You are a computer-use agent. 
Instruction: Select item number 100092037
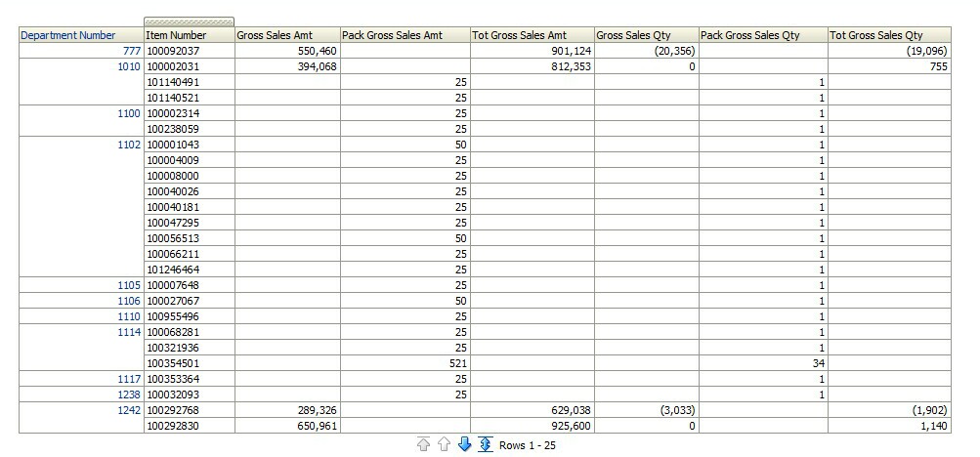[173, 51]
